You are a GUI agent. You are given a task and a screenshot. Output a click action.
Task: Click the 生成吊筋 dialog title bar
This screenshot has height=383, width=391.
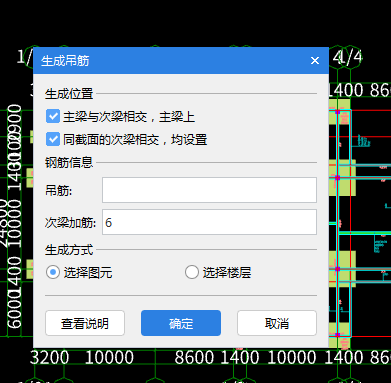point(181,61)
